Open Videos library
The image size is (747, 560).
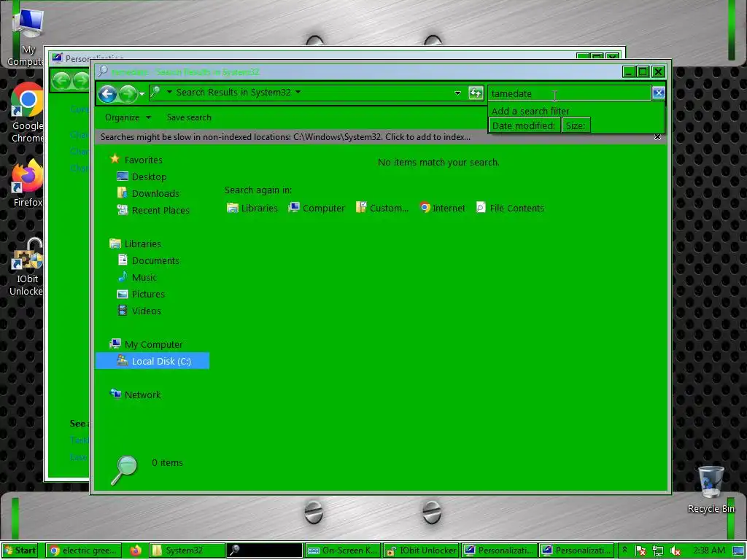[x=146, y=311]
